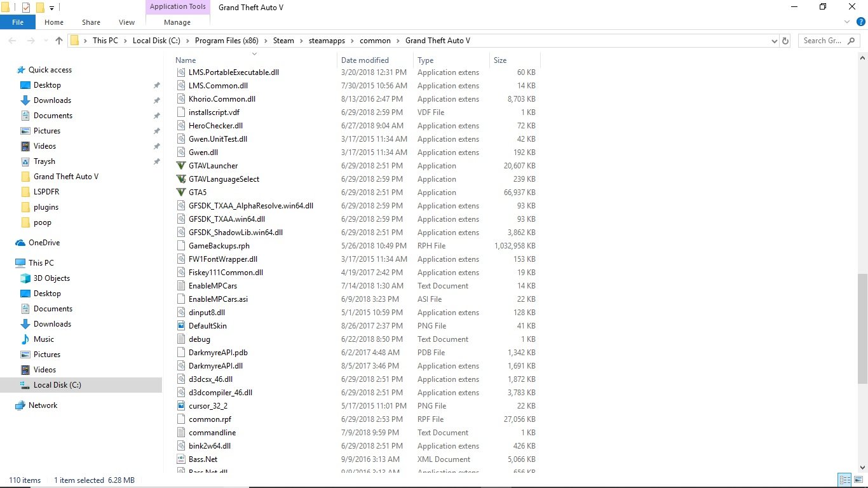This screenshot has width=868, height=488.
Task: Click the folder icon inside the address bar
Action: 74,41
